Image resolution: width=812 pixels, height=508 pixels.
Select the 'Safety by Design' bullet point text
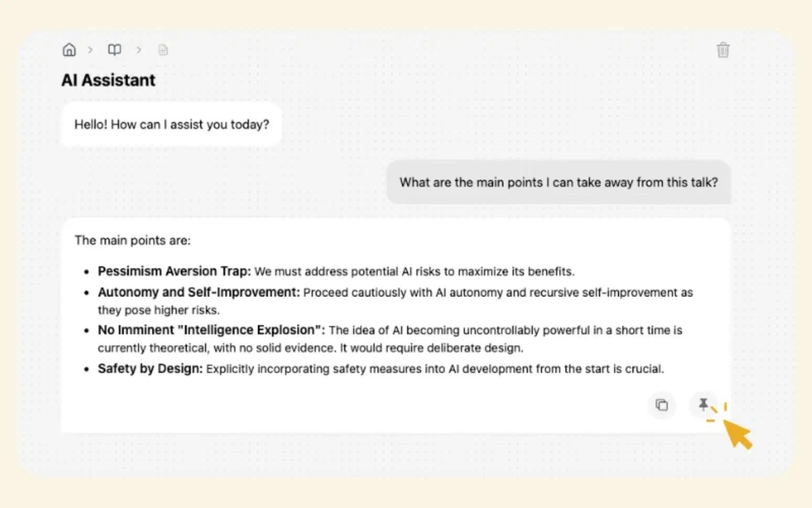tap(381, 369)
